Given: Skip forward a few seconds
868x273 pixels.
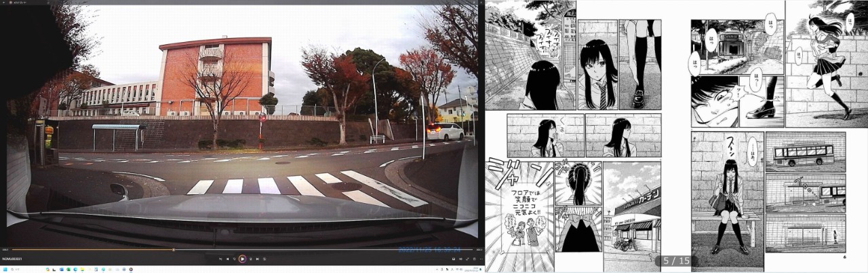Looking at the screenshot, I should coord(250,259).
